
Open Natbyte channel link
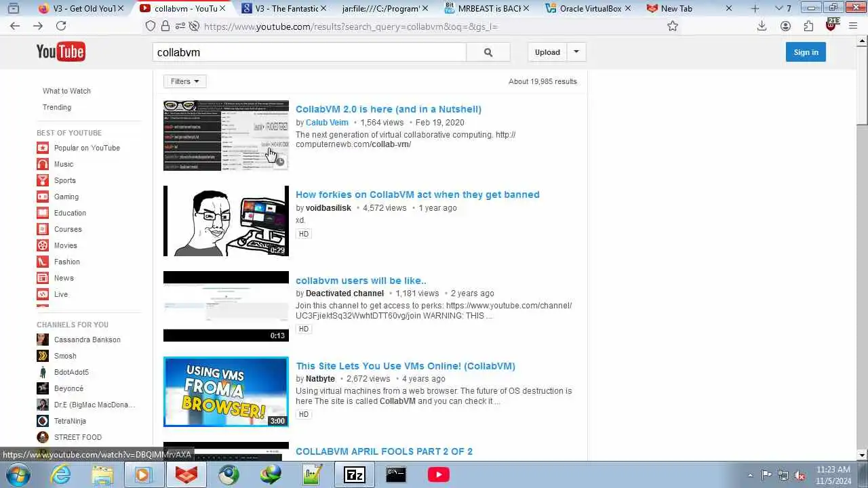[x=320, y=379]
